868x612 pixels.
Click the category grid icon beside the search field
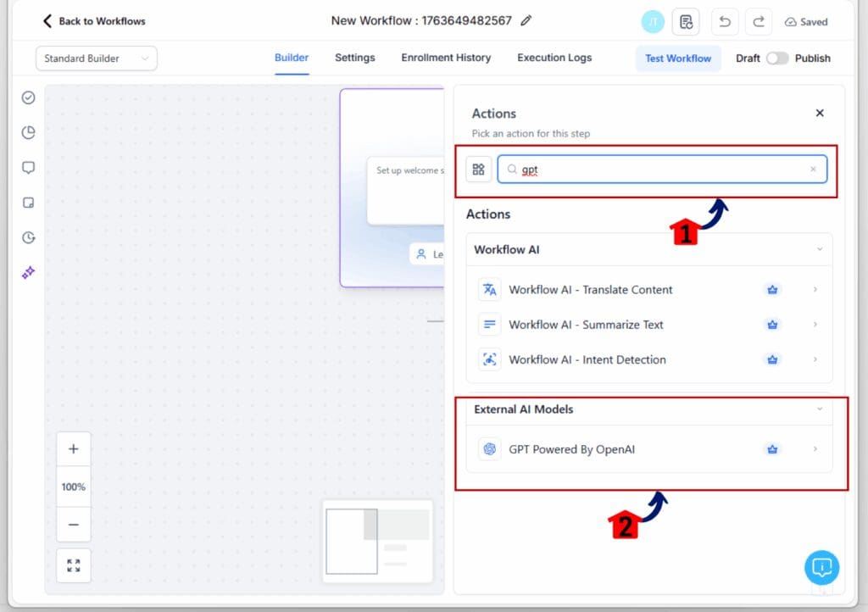coord(479,169)
